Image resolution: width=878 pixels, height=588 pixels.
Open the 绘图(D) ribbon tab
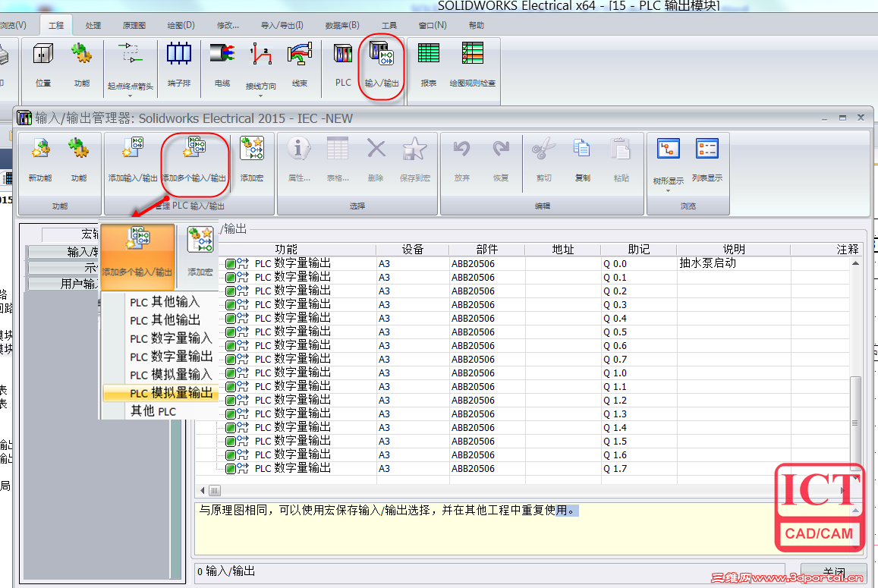coord(181,25)
